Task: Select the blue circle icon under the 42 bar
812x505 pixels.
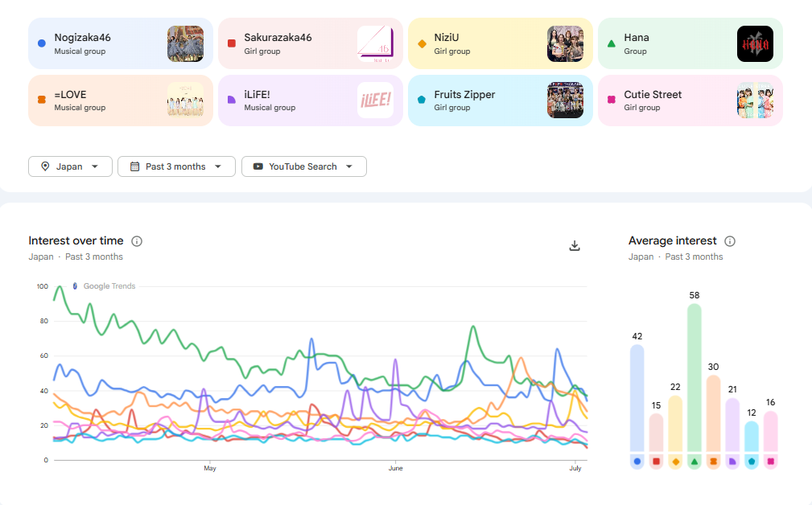Action: pyautogui.click(x=637, y=461)
